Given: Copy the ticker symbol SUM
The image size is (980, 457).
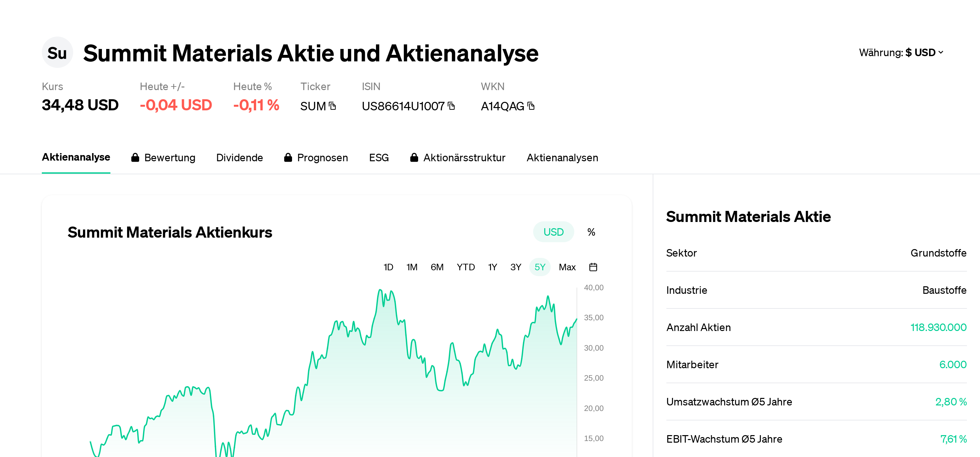Looking at the screenshot, I should [332, 106].
